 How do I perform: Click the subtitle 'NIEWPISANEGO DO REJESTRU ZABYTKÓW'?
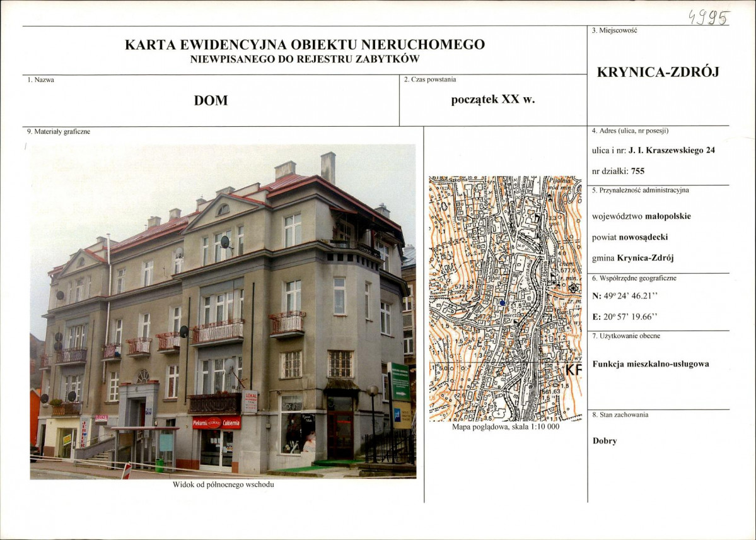[305, 59]
